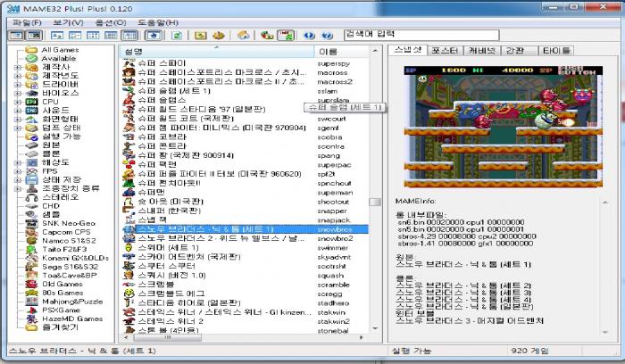This screenshot has height=364, width=625.
Task: Click the 스테레오 headphones icon
Action: pos(31,197)
